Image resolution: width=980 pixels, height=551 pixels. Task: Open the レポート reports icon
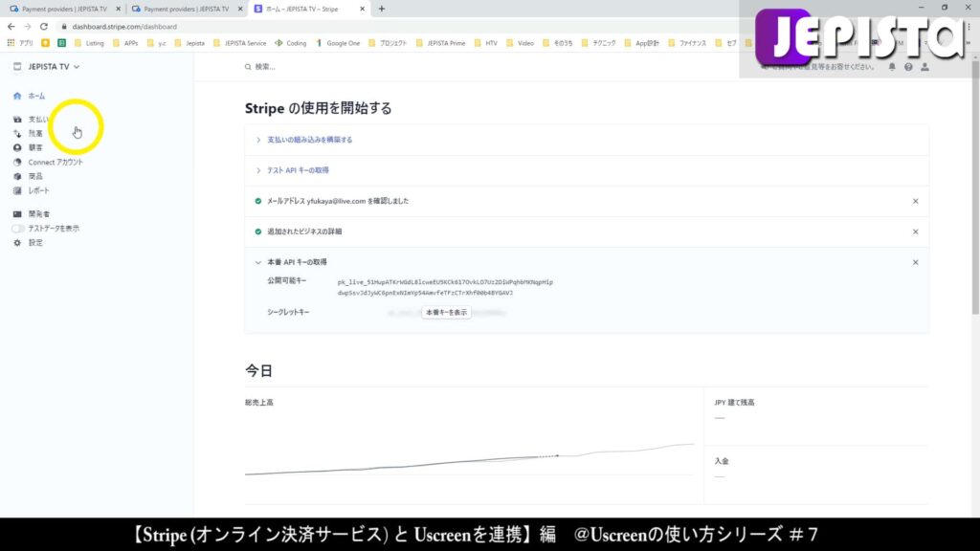(17, 191)
